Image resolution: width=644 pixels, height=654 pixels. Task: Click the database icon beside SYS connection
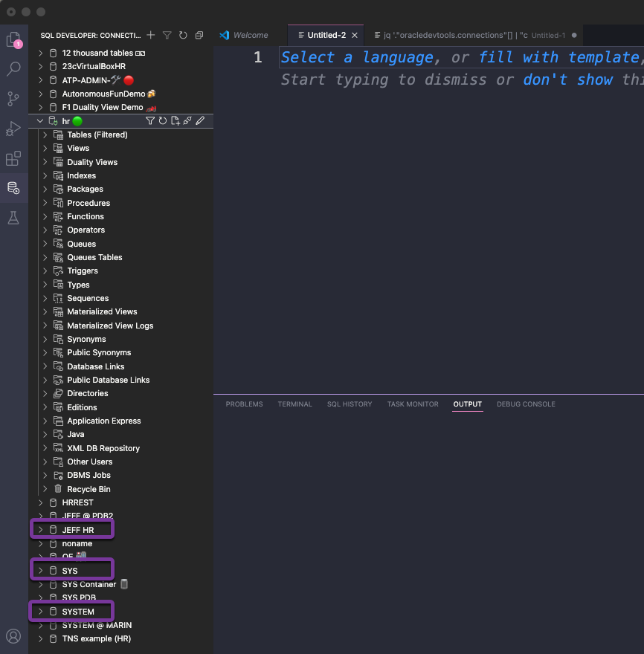53,571
